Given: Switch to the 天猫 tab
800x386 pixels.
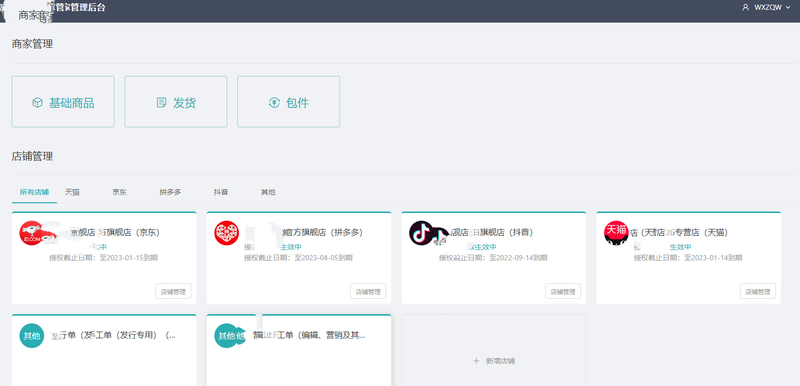Looking at the screenshot, I should (72, 192).
